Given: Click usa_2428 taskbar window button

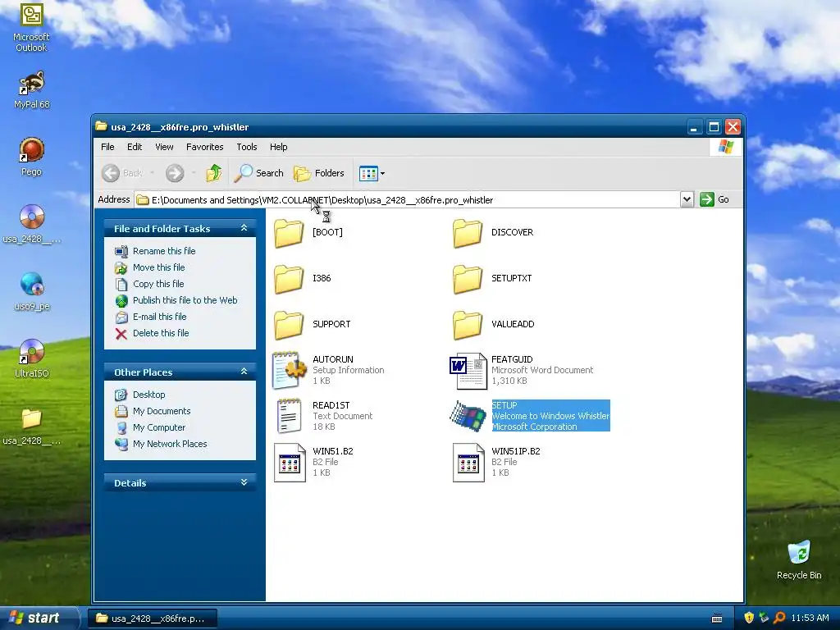Looking at the screenshot, I should [153, 619].
